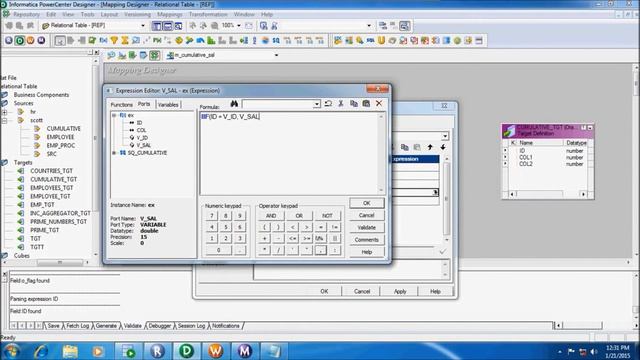The width and height of the screenshot is (640, 360).
Task: Open the m_cumulative_sal mapping dropdown
Action: coord(276,55)
